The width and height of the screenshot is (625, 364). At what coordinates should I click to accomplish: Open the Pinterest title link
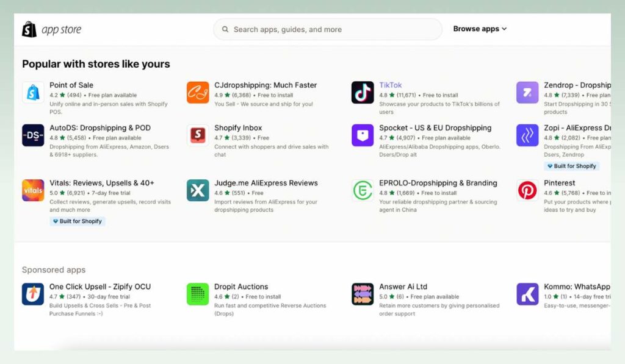pos(559,183)
